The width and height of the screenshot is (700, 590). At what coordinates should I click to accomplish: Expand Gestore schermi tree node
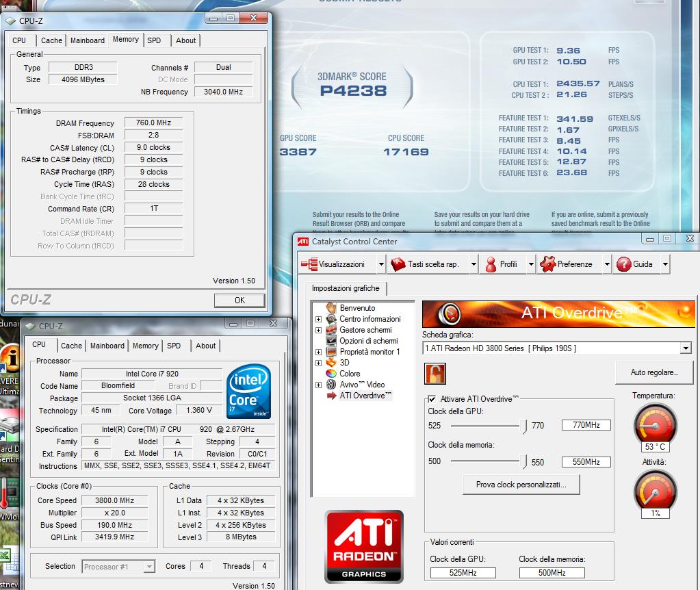tap(318, 330)
